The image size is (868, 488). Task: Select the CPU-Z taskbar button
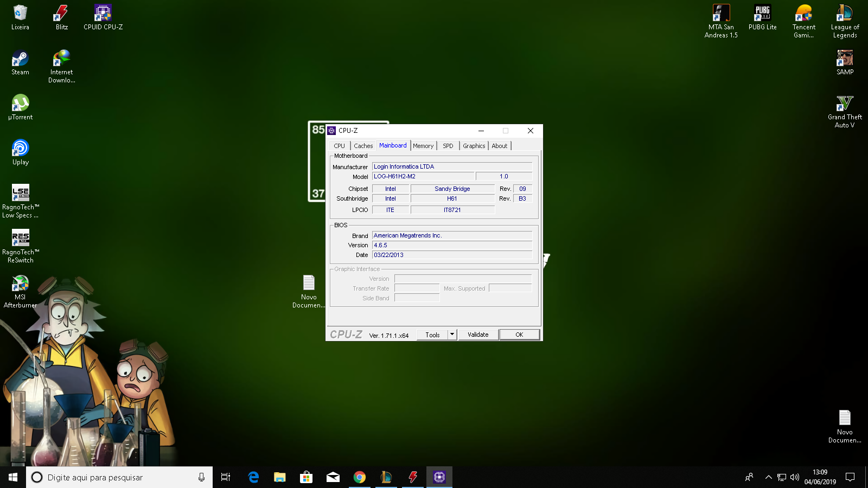point(439,477)
